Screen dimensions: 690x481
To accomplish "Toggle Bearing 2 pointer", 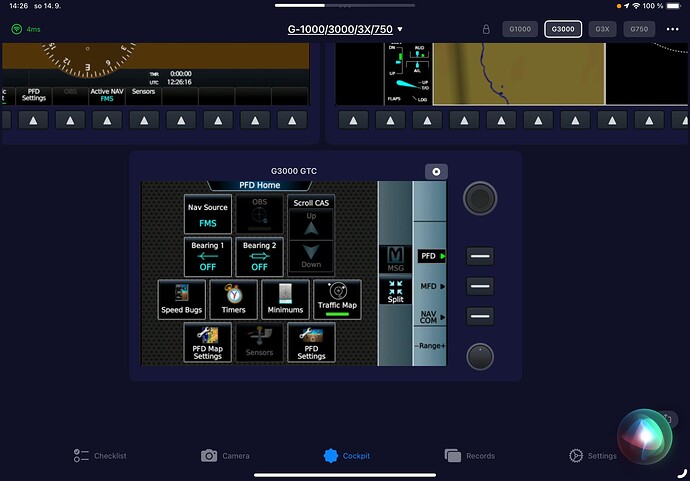I will pos(259,257).
